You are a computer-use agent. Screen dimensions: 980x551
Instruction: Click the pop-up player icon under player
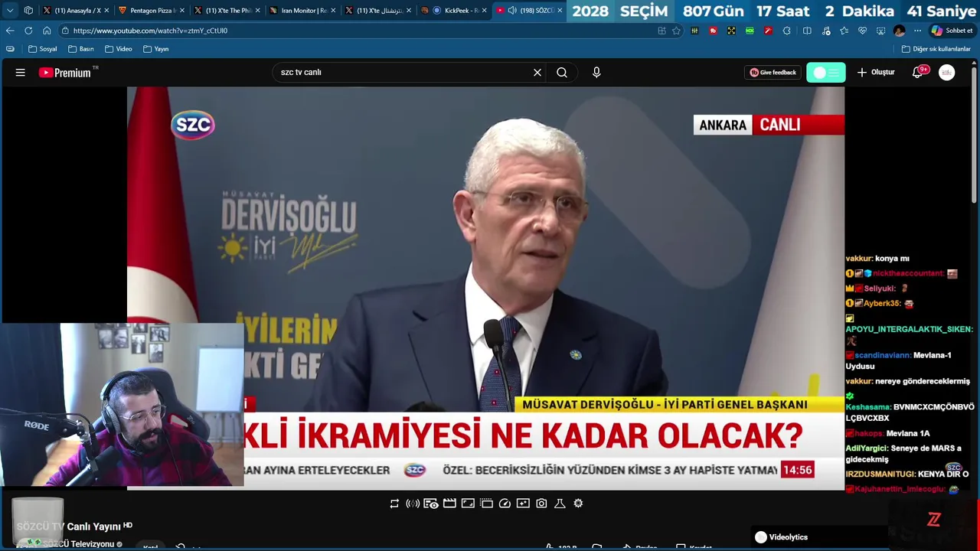486,504
